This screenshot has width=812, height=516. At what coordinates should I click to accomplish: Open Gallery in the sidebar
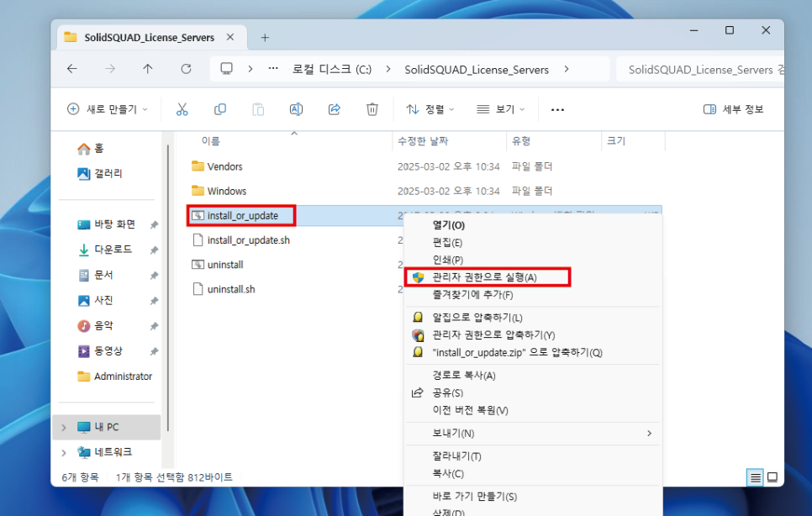pyautogui.click(x=100, y=174)
